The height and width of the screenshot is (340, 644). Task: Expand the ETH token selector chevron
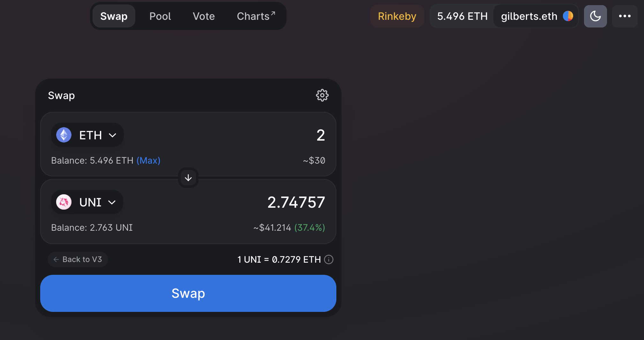tap(112, 135)
